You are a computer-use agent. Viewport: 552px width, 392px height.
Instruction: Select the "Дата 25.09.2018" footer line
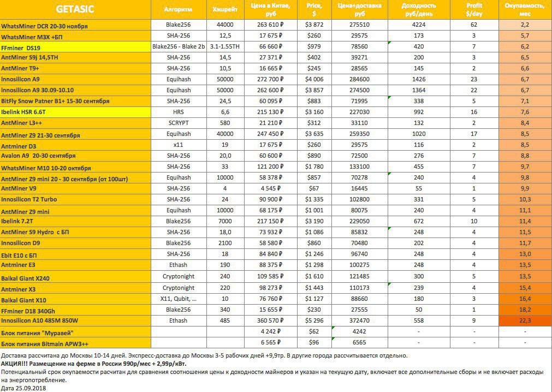coord(23,388)
